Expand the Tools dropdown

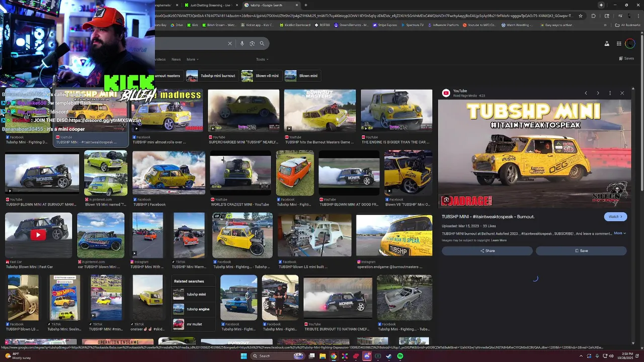click(262, 59)
